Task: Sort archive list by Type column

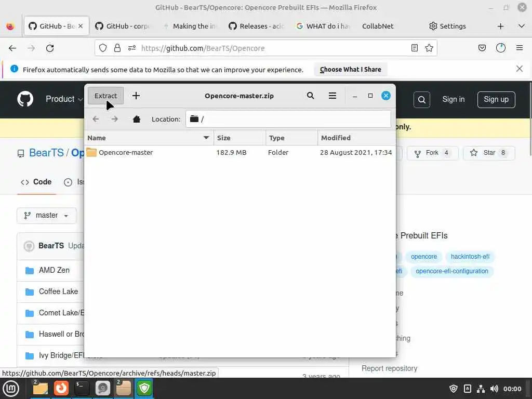Action: tap(292, 138)
